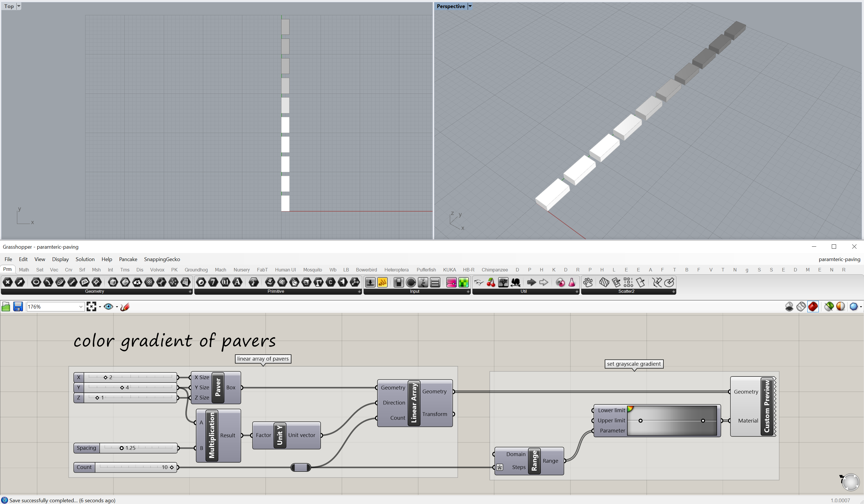
Task: Click the relay node on Count wire
Action: click(x=301, y=467)
